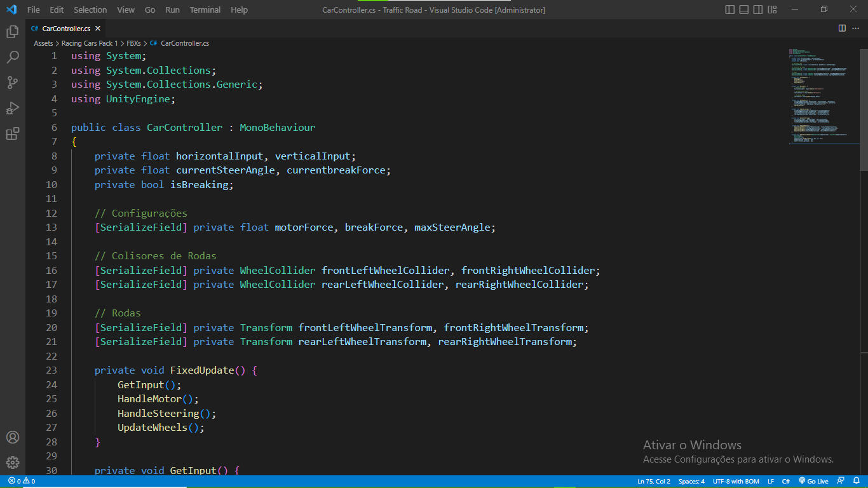The width and height of the screenshot is (868, 488).
Task: Toggle Go Live server in status bar
Action: [813, 481]
